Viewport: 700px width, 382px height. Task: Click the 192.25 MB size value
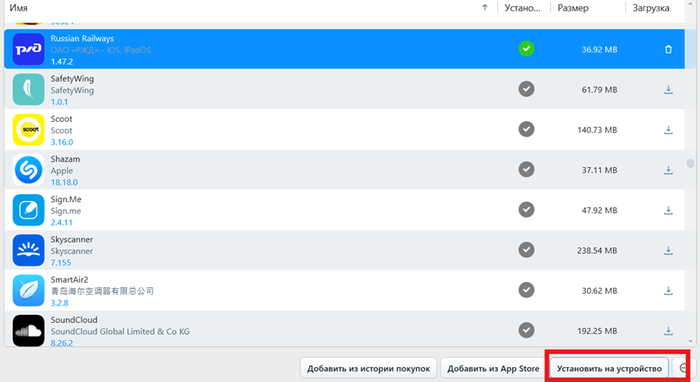[x=597, y=331]
